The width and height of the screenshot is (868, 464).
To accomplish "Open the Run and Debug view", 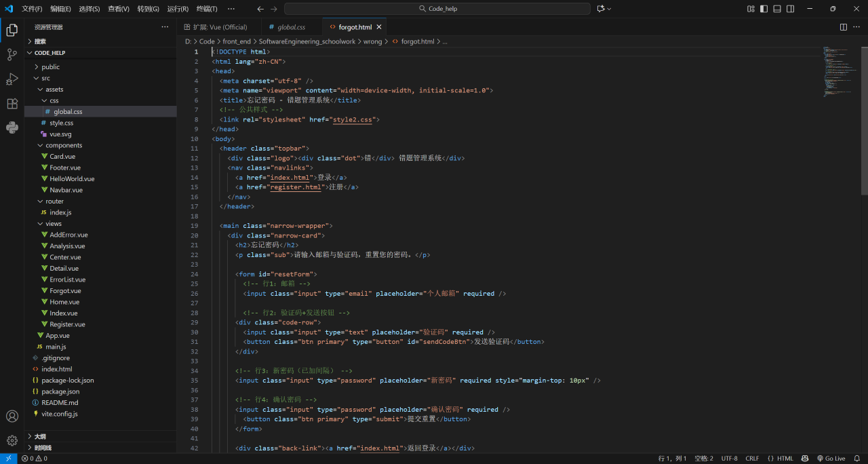I will click(x=12, y=79).
